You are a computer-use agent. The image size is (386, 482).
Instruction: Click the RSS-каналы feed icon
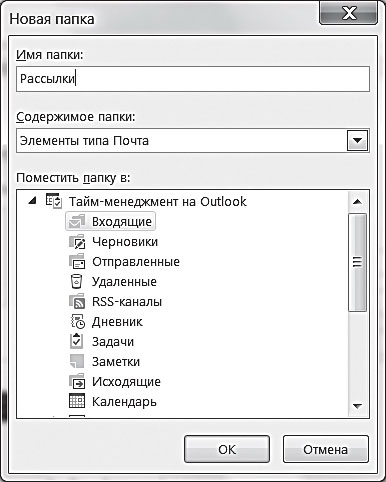[77, 301]
